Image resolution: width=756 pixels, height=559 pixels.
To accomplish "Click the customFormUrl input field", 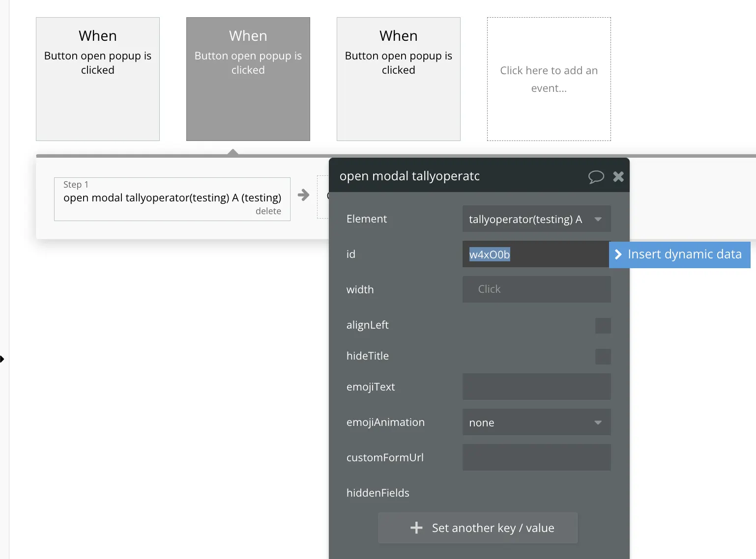I will [x=536, y=457].
